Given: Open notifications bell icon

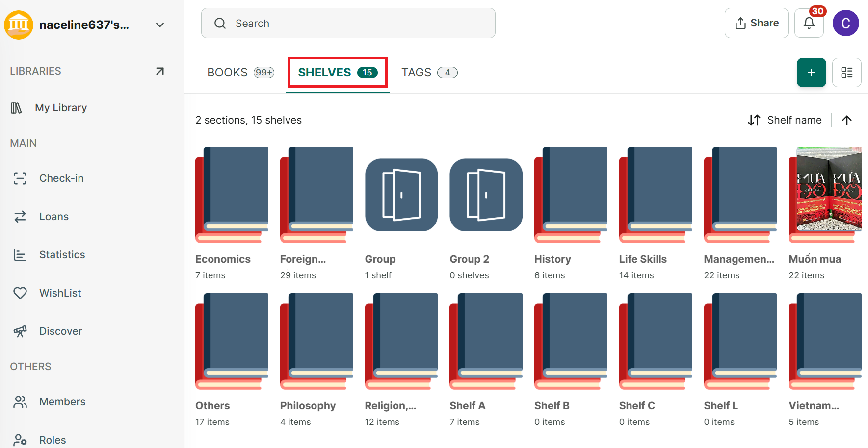Looking at the screenshot, I should [809, 23].
